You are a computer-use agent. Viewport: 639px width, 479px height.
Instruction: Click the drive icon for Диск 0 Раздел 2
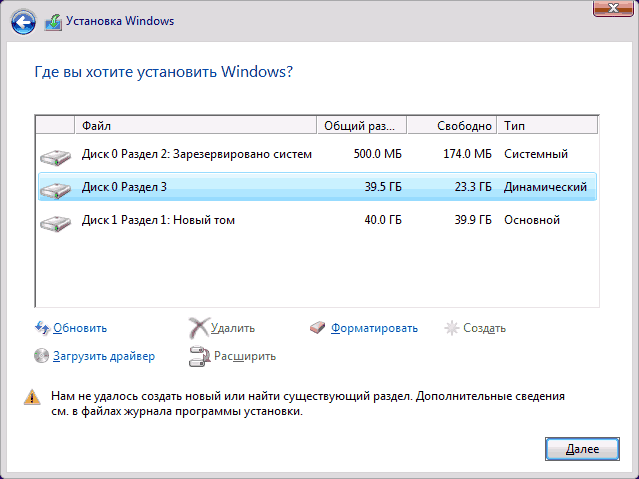tap(55, 157)
